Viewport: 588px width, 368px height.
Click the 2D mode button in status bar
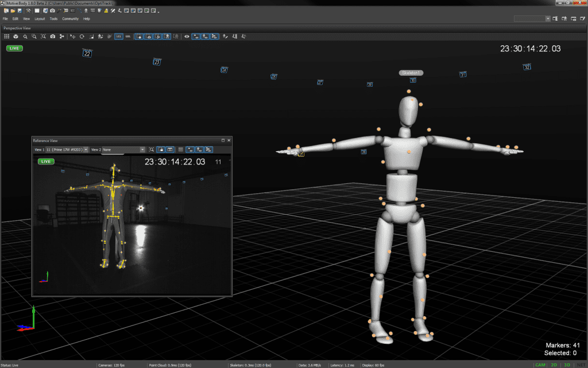554,365
